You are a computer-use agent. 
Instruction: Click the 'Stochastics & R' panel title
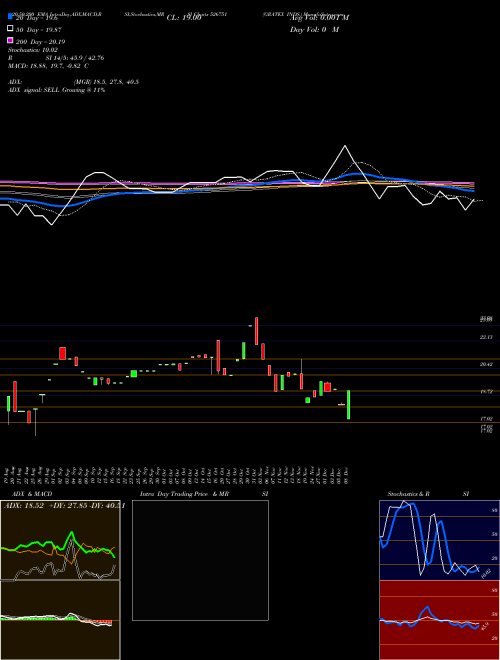408,494
